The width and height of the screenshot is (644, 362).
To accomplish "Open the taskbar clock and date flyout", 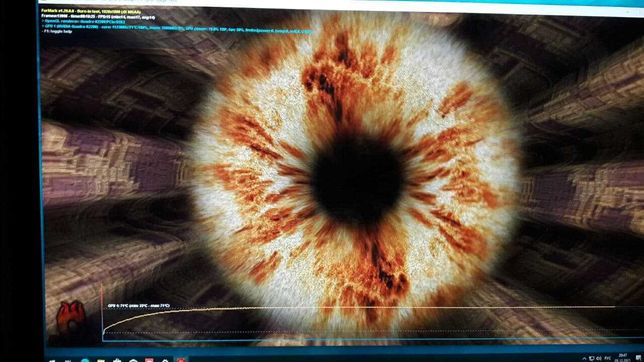I will (x=623, y=357).
